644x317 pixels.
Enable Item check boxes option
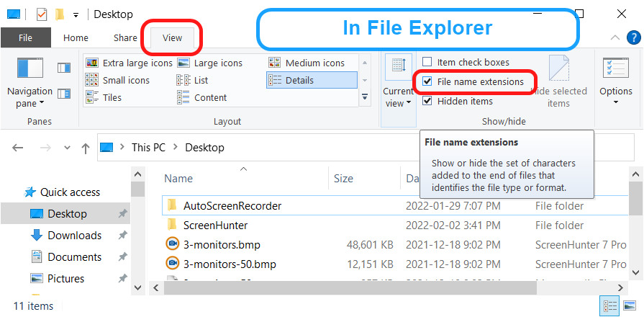click(427, 63)
